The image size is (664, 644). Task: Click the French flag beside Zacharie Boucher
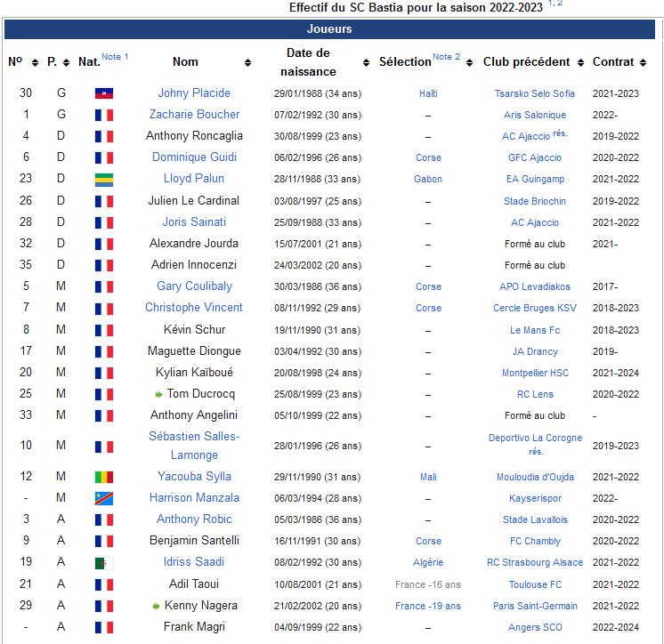pos(104,115)
